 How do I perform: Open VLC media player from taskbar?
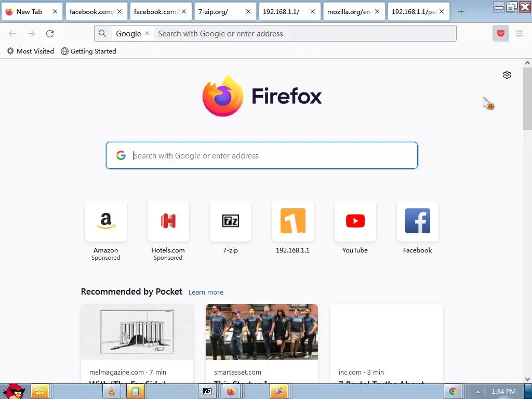click(112, 392)
